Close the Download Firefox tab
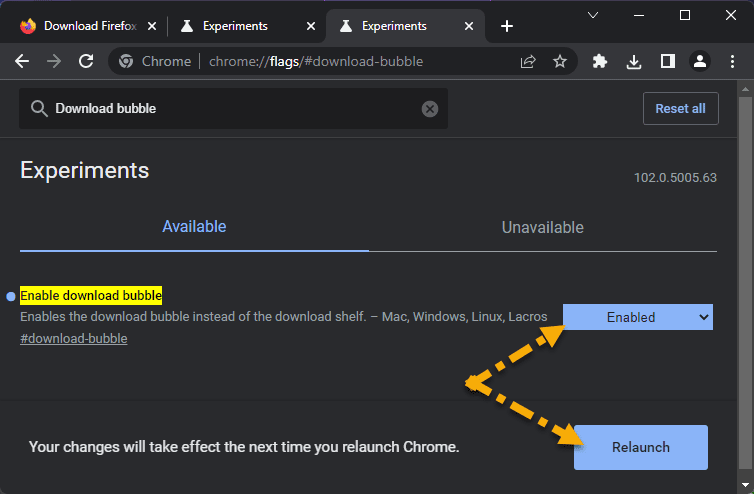Viewport: 754px width, 494px height. click(x=152, y=26)
